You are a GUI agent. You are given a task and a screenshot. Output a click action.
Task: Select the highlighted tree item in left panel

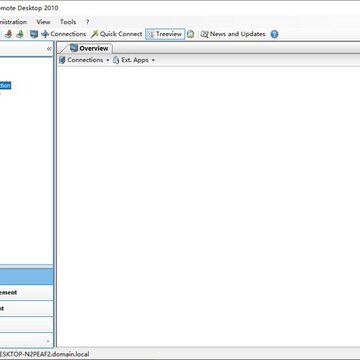(x=5, y=86)
